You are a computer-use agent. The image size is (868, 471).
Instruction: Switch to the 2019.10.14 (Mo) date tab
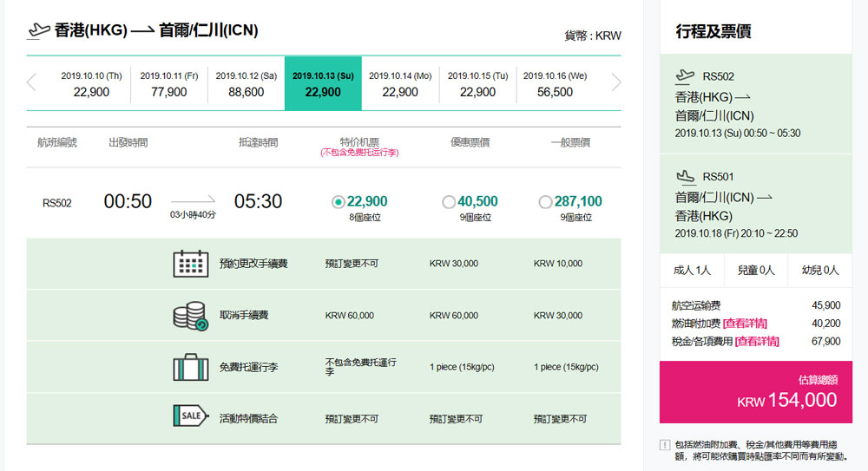pyautogui.click(x=400, y=84)
